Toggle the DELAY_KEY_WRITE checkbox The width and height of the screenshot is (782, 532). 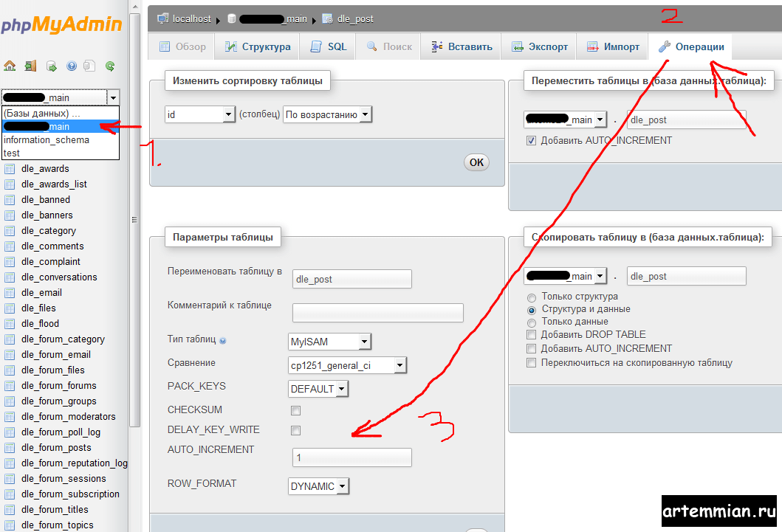coord(295,430)
